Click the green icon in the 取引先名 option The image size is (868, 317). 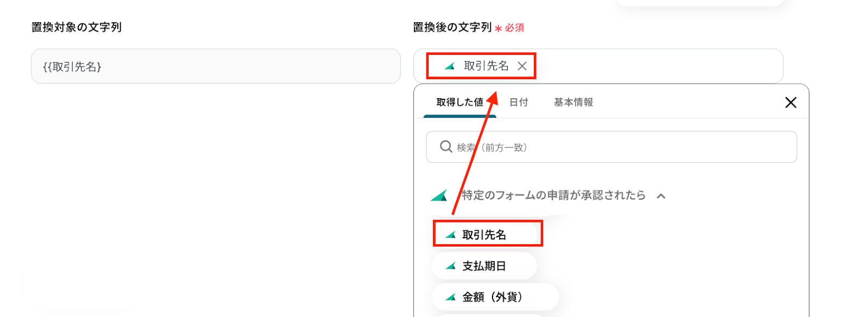(x=450, y=235)
